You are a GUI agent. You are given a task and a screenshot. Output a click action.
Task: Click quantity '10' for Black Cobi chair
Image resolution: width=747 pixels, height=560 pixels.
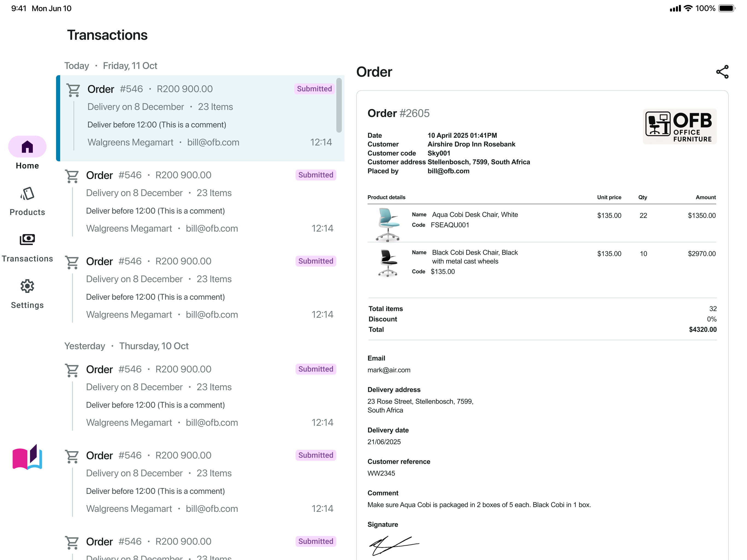[643, 254]
